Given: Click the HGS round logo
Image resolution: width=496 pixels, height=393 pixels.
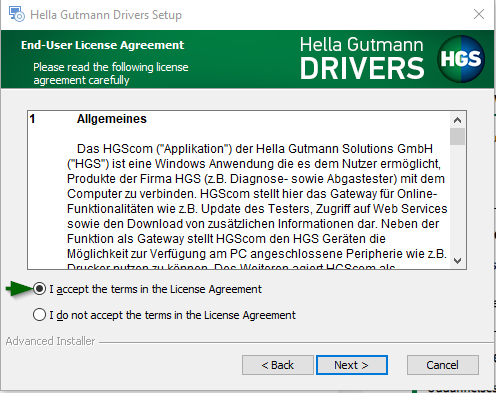Looking at the screenshot, I should (x=461, y=59).
